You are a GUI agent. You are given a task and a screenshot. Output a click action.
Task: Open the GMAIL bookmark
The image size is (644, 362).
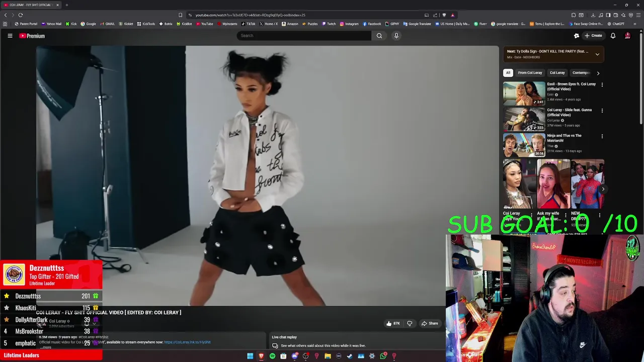pyautogui.click(x=107, y=24)
